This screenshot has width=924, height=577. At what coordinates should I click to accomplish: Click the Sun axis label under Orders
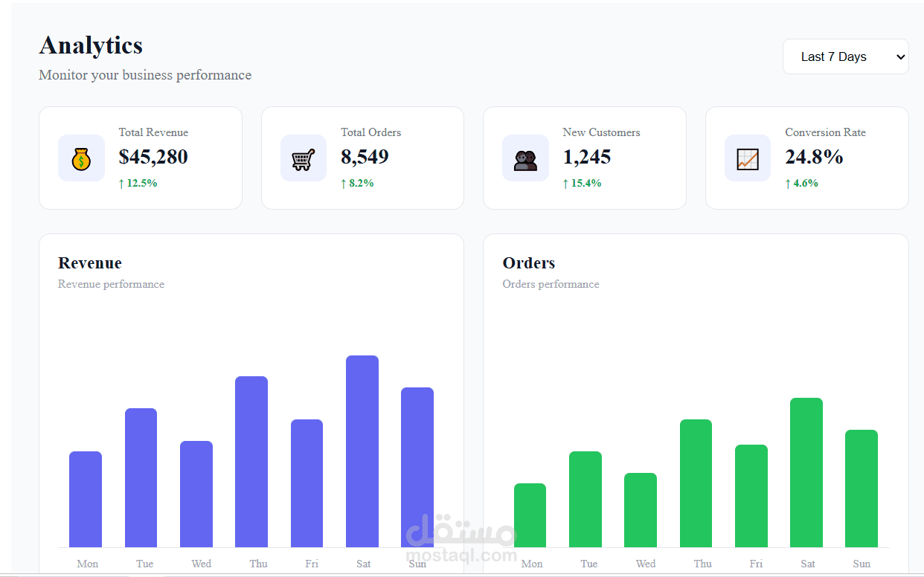(x=862, y=564)
